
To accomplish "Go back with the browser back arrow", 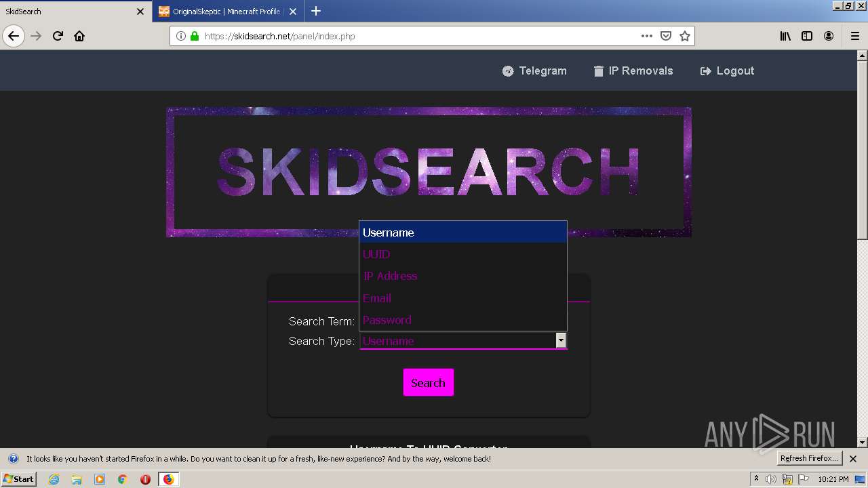I will tap(14, 36).
